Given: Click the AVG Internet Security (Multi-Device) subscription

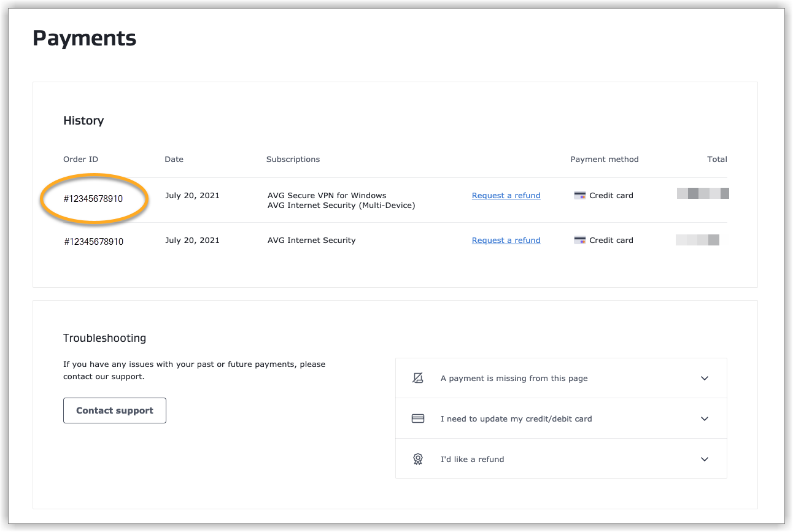Looking at the screenshot, I should pos(341,206).
